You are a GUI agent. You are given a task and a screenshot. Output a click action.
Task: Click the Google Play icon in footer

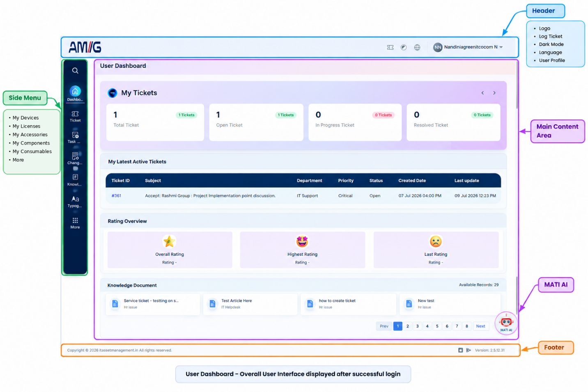pos(469,350)
